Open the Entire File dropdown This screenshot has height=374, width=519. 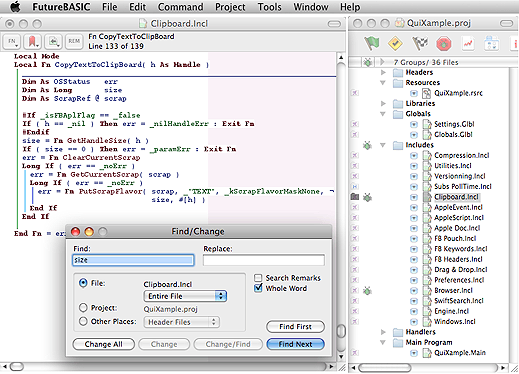185,296
